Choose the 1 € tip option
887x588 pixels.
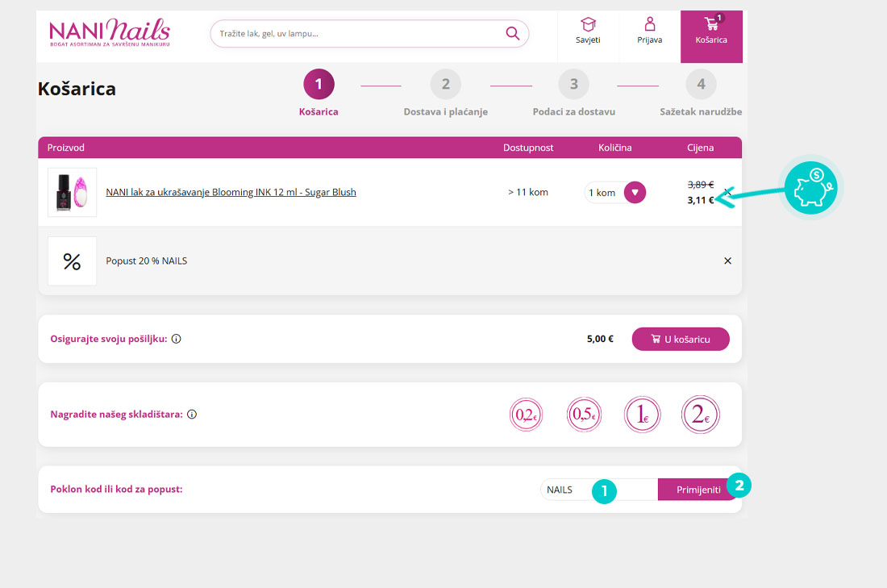[x=642, y=415]
